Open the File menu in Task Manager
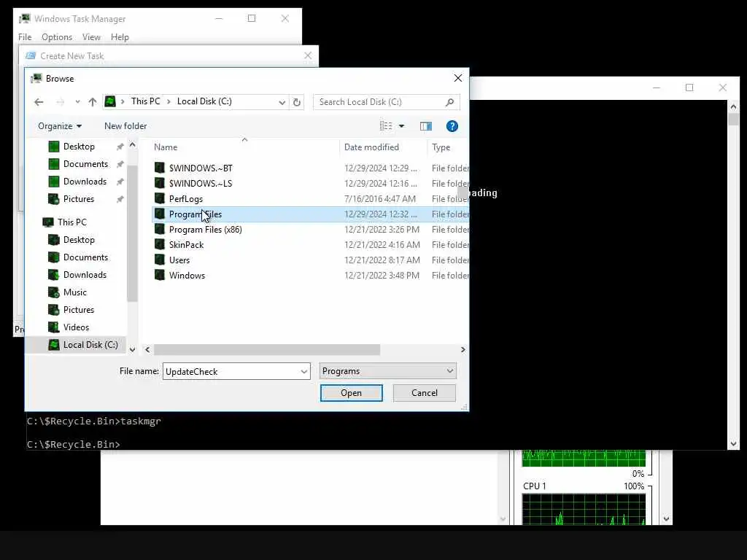The height and width of the screenshot is (560, 747). 25,37
